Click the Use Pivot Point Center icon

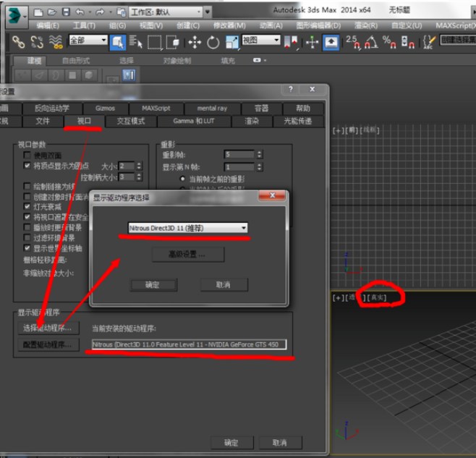291,42
